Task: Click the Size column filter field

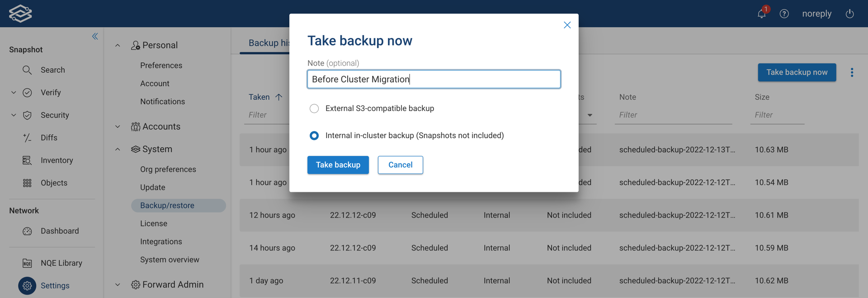Action: click(777, 115)
